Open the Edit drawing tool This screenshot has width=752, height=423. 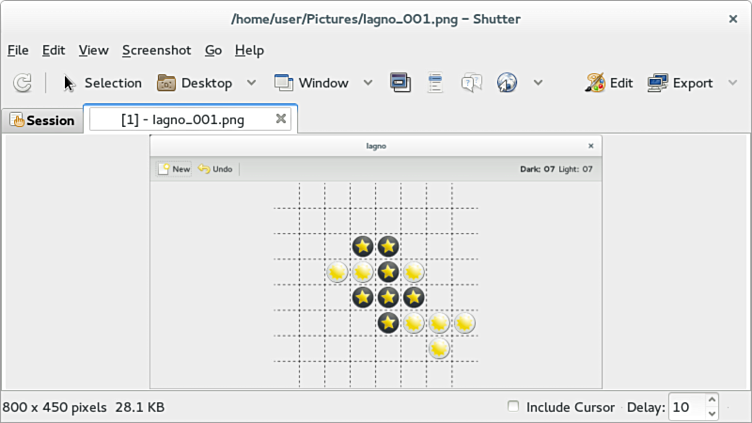coord(609,83)
